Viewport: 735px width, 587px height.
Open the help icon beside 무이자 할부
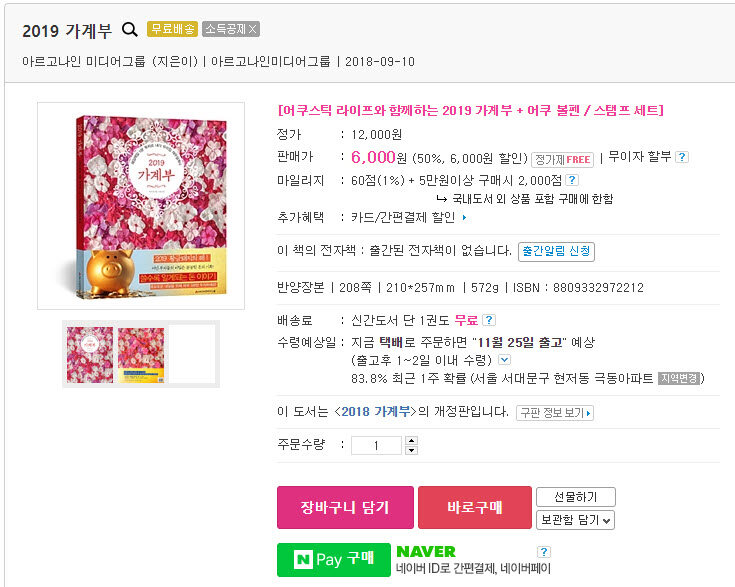pos(682,157)
